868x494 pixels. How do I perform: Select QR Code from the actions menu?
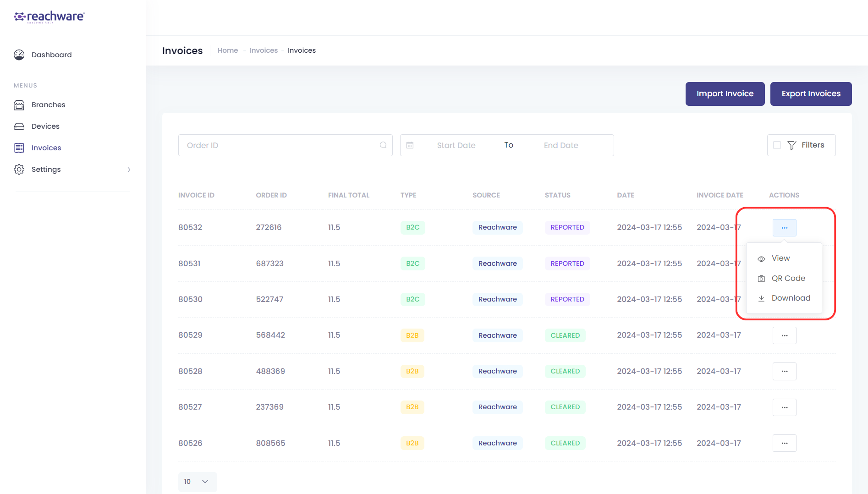coord(784,278)
